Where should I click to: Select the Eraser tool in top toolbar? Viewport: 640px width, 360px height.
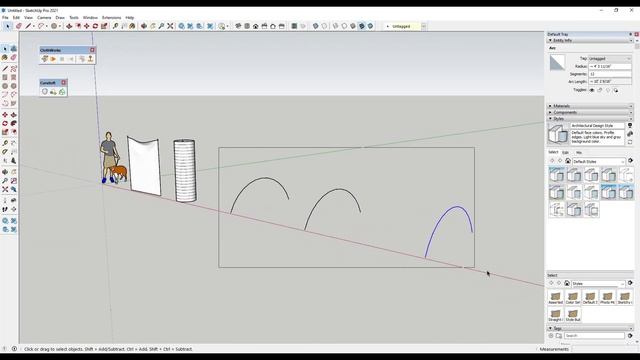click(18, 26)
